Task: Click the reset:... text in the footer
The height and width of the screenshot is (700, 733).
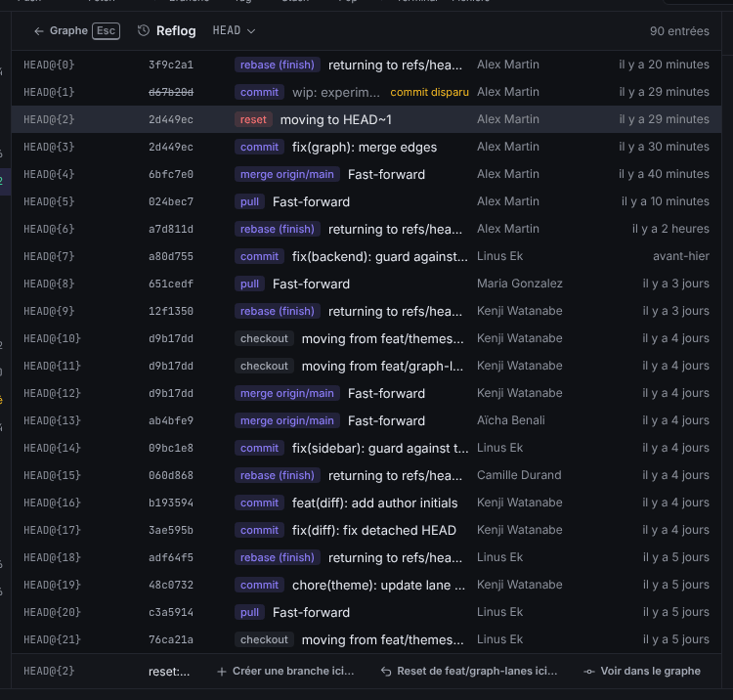Action: 169,672
